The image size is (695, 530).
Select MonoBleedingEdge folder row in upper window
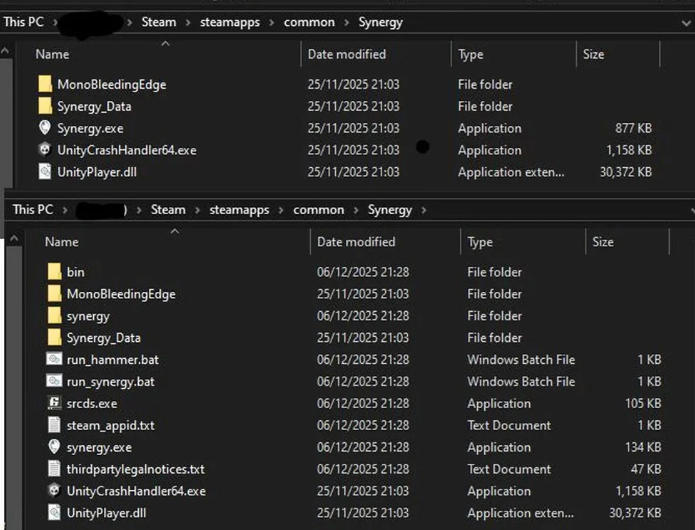[x=111, y=85]
